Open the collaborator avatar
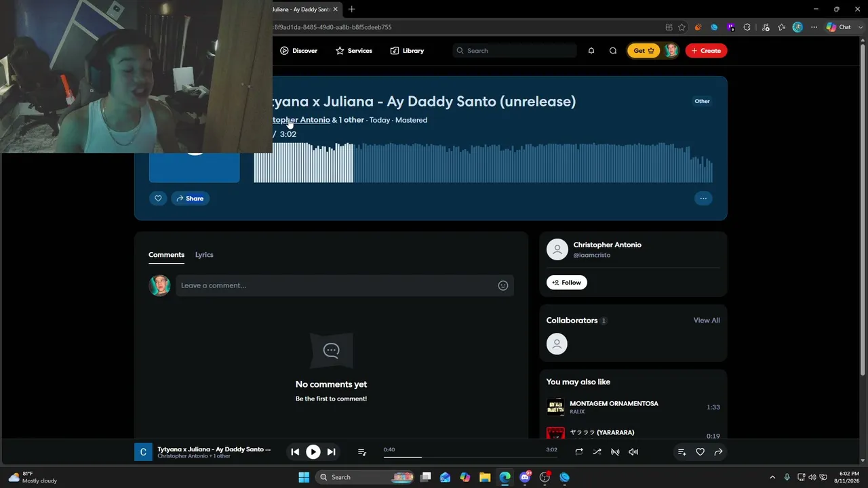Image resolution: width=868 pixels, height=488 pixels. coord(557,344)
